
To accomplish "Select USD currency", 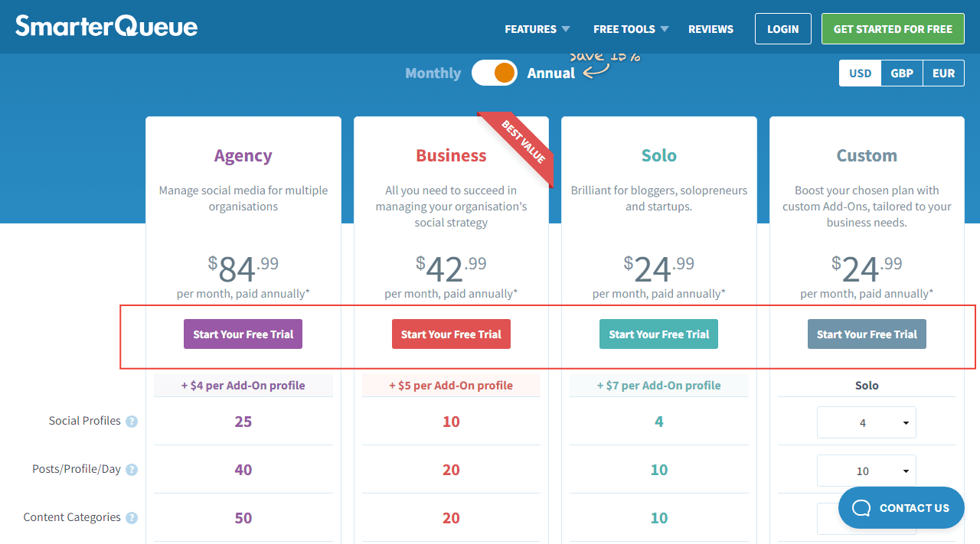I will (860, 73).
